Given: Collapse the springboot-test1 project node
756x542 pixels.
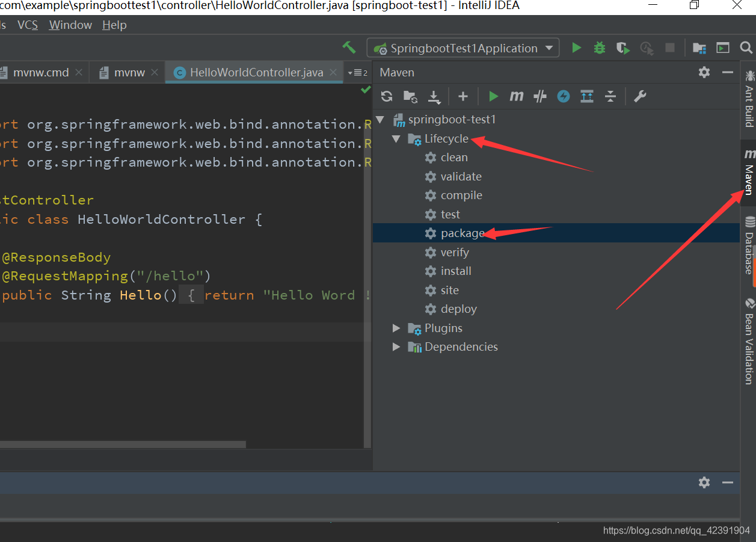Looking at the screenshot, I should click(x=380, y=120).
